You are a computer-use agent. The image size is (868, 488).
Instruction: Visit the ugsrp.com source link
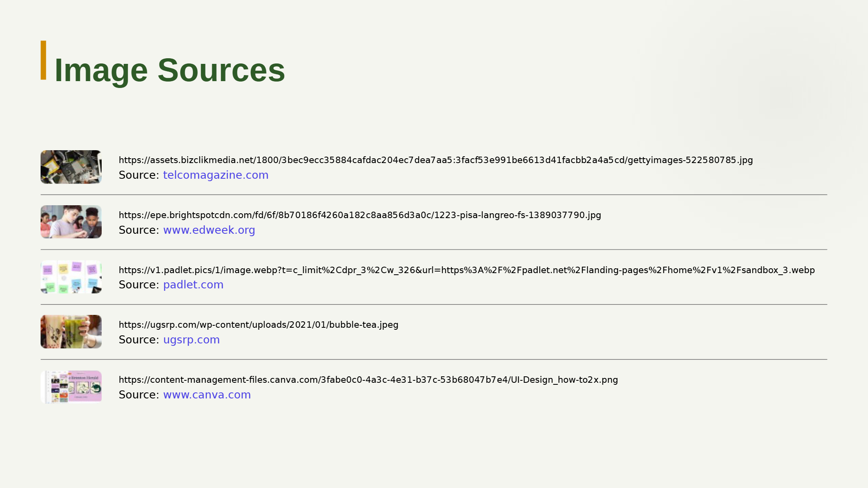coord(191,340)
